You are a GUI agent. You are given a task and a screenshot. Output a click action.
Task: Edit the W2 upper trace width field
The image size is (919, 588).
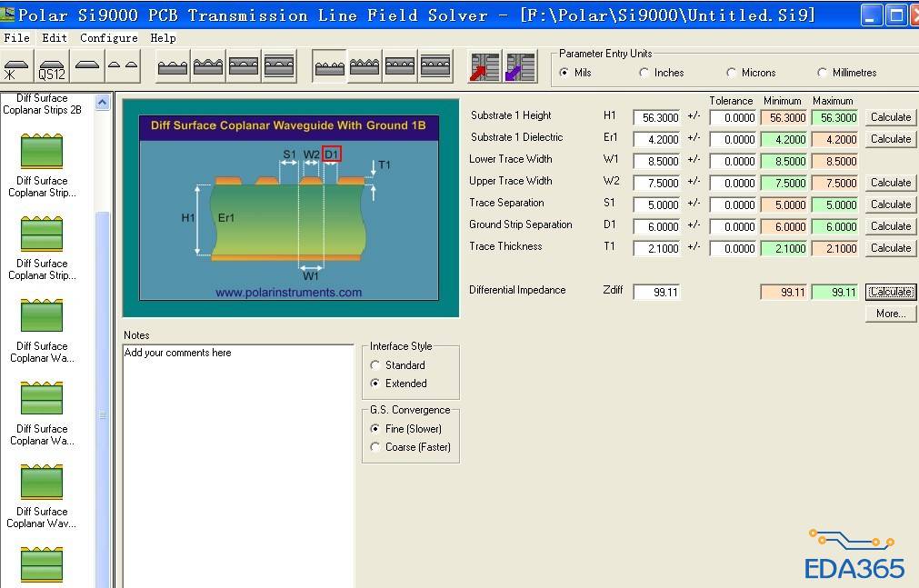(x=656, y=183)
